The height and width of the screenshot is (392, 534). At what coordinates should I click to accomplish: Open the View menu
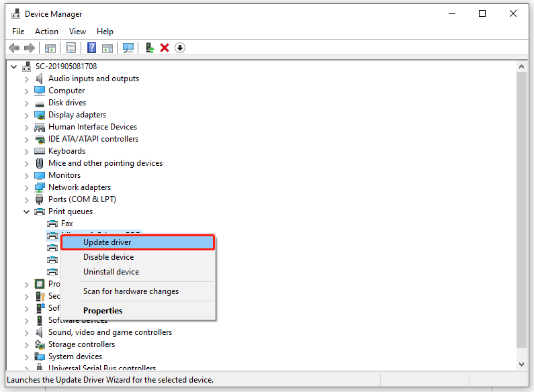click(x=77, y=32)
